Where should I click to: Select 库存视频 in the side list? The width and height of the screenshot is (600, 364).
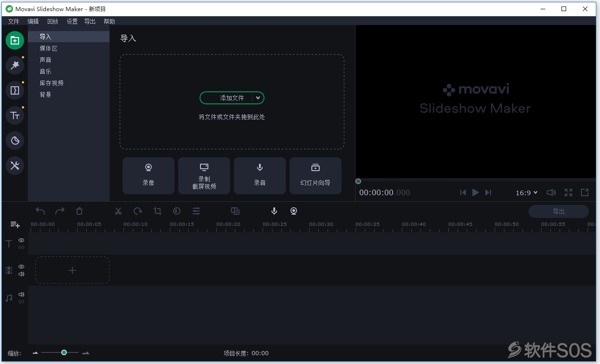click(69, 83)
